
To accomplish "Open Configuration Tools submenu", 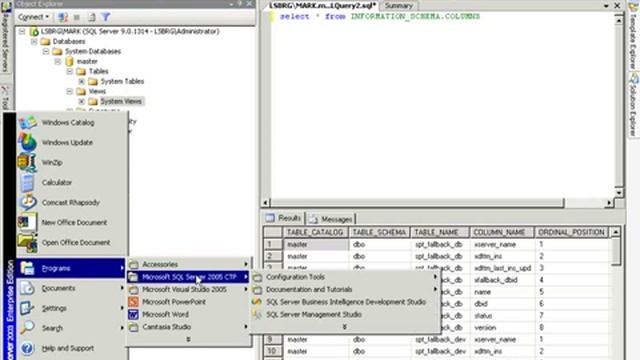I will pos(345,277).
